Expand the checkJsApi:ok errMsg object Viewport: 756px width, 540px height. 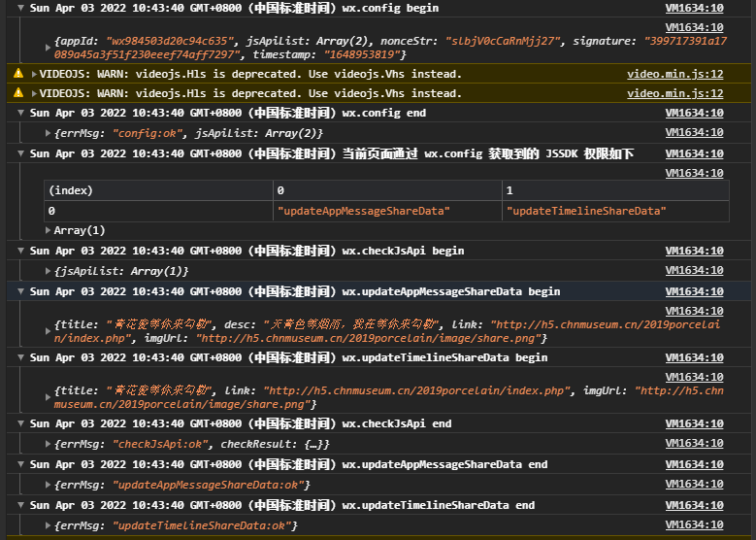point(48,444)
